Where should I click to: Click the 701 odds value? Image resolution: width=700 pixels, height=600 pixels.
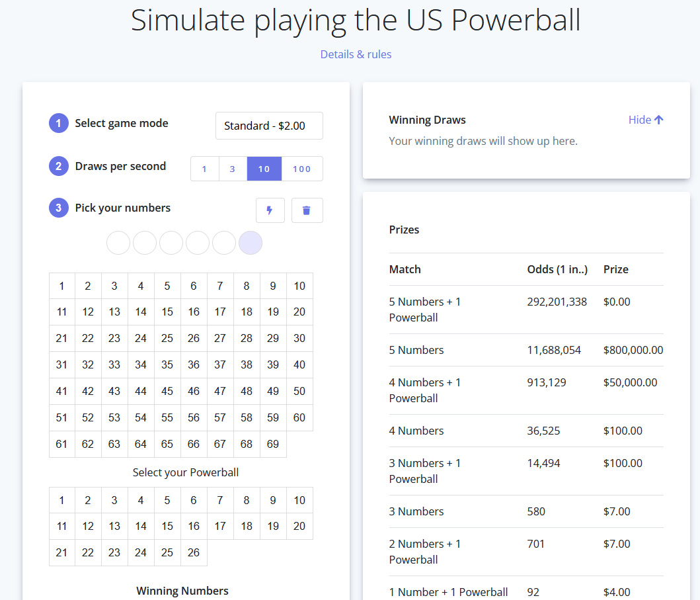coord(535,544)
